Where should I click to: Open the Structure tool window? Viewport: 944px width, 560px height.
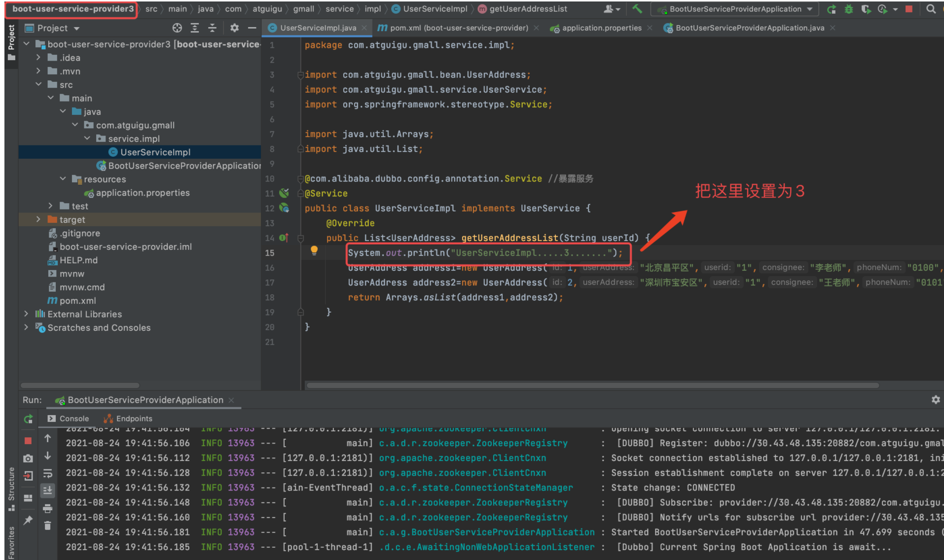11,489
